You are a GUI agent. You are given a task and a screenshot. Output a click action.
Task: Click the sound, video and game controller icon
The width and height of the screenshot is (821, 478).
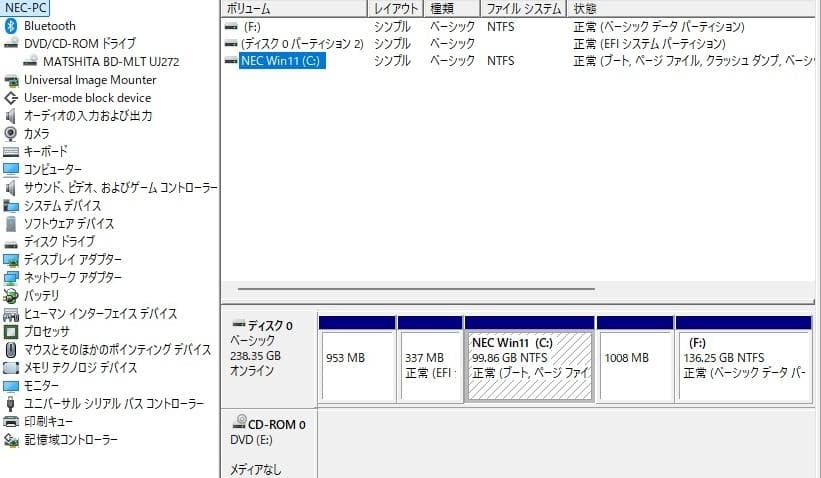[10, 187]
